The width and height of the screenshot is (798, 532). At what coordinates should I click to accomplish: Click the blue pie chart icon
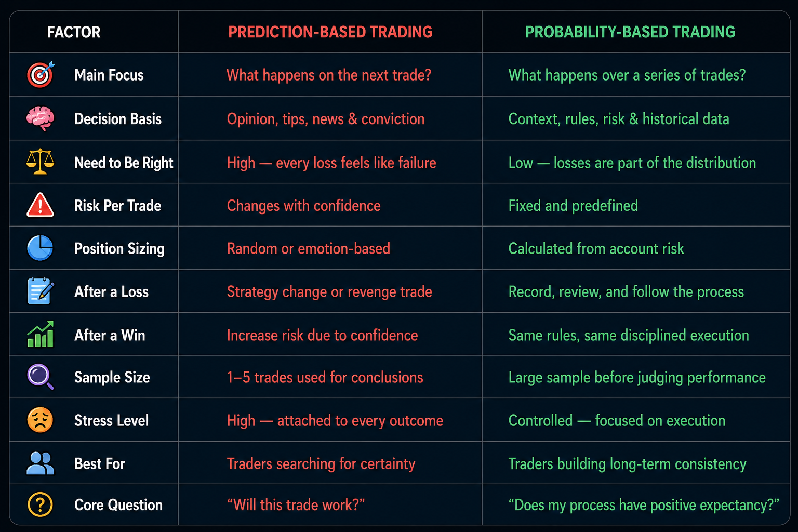pyautogui.click(x=40, y=248)
